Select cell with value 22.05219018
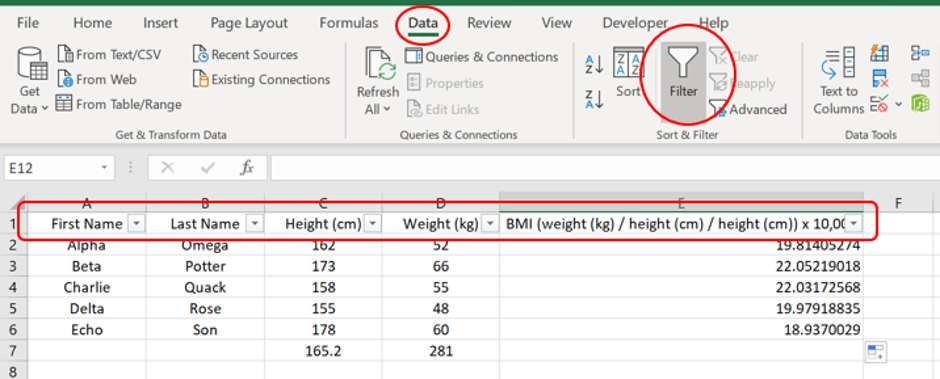Image resolution: width=940 pixels, height=379 pixels. (682, 266)
